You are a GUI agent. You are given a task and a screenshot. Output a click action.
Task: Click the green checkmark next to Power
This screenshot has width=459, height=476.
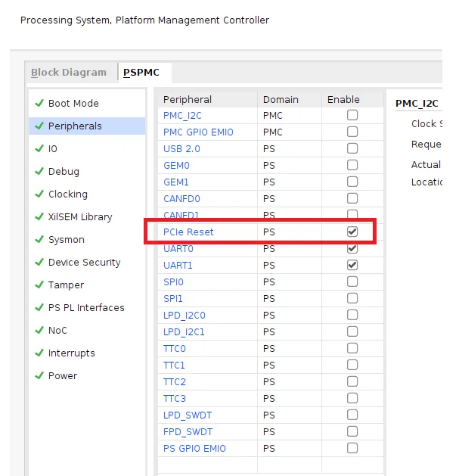[39, 375]
